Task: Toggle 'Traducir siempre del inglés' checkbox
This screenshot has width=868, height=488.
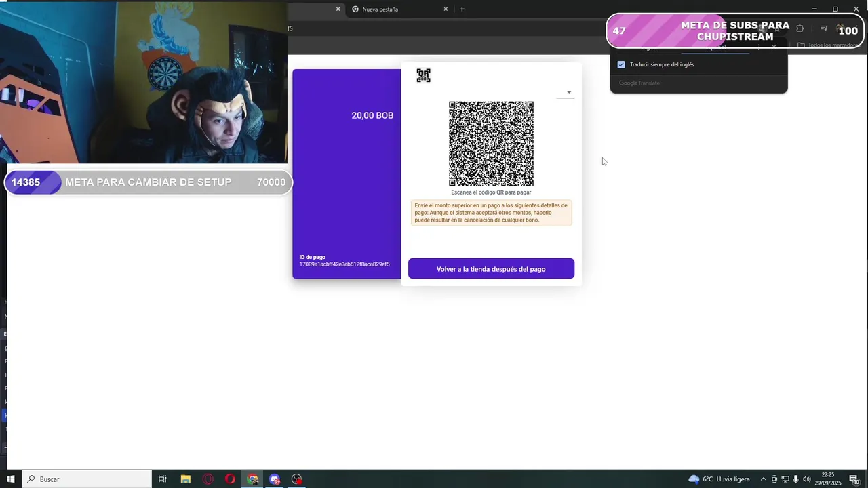Action: pyautogui.click(x=621, y=64)
